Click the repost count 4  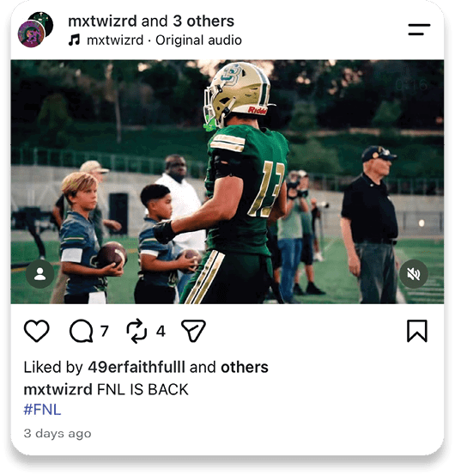tap(161, 331)
